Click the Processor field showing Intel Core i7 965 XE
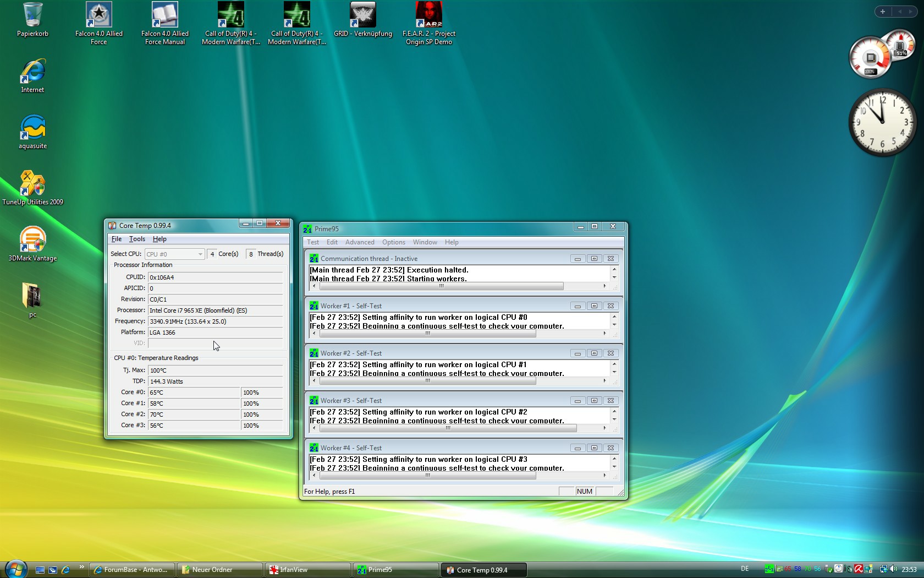 coord(215,310)
